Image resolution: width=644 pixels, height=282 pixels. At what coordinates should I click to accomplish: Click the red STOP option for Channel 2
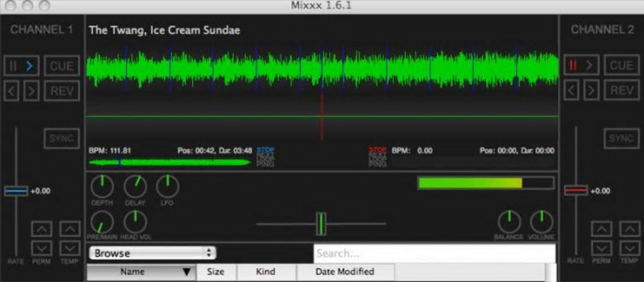[378, 150]
